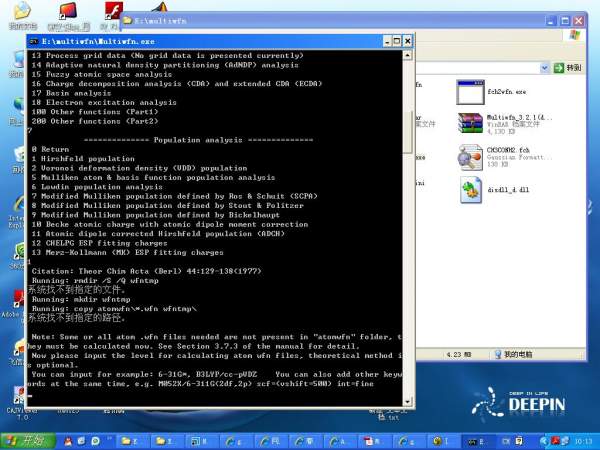Viewport: 600px width, 450px height.
Task: Click the console scrollbar down arrow
Action: point(407,401)
